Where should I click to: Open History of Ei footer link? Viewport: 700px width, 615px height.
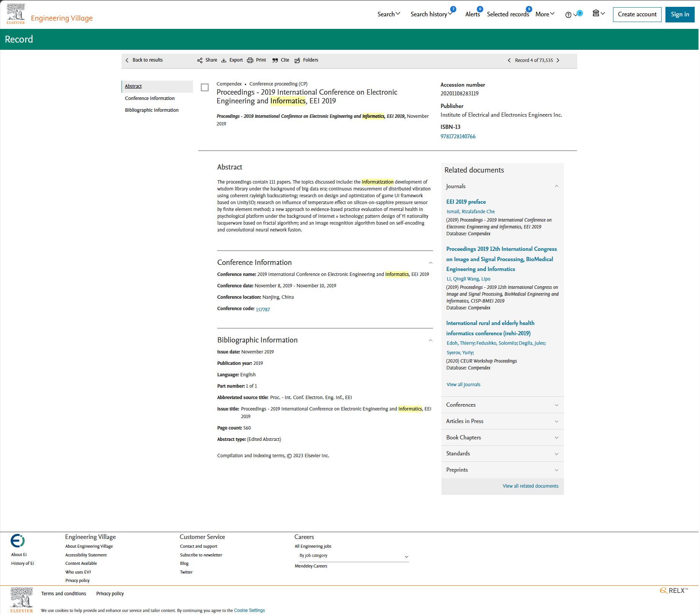pyautogui.click(x=22, y=563)
